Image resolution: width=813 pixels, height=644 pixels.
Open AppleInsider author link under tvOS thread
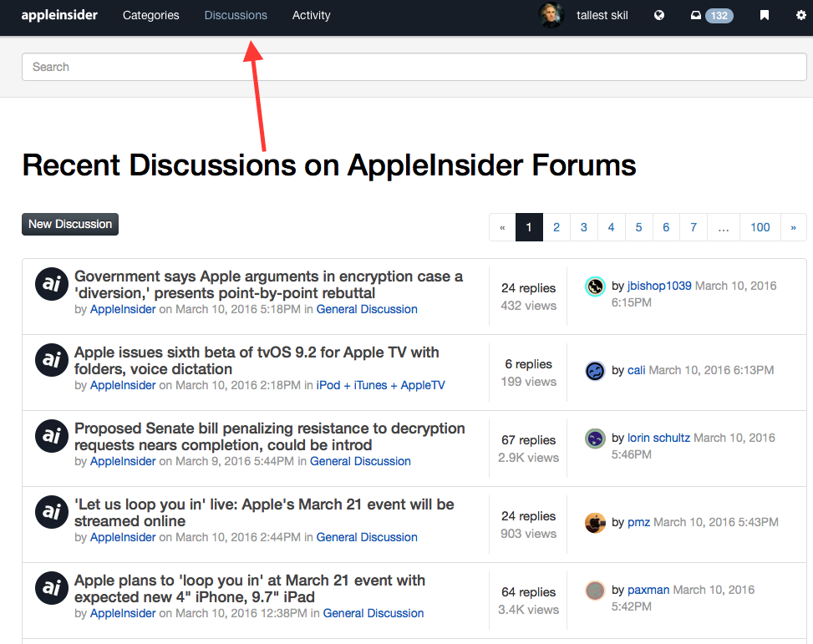pos(123,385)
